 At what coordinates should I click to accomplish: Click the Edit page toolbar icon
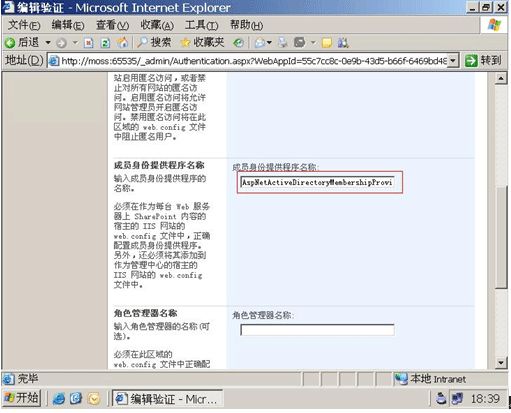[x=300, y=43]
